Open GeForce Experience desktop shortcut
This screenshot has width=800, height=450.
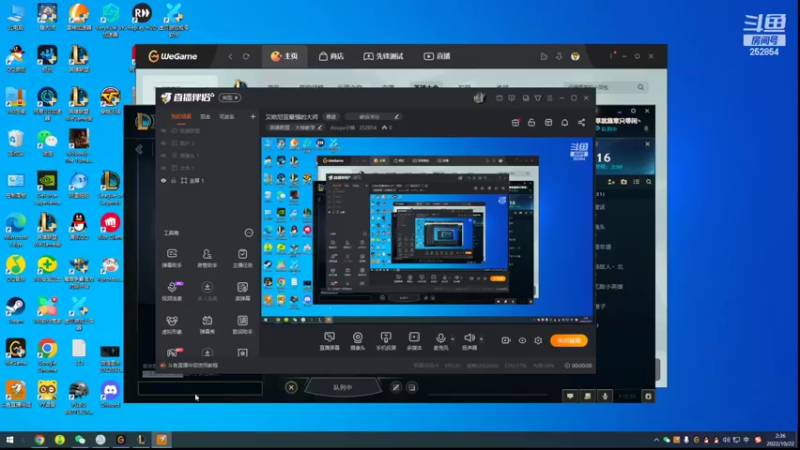[x=47, y=188]
